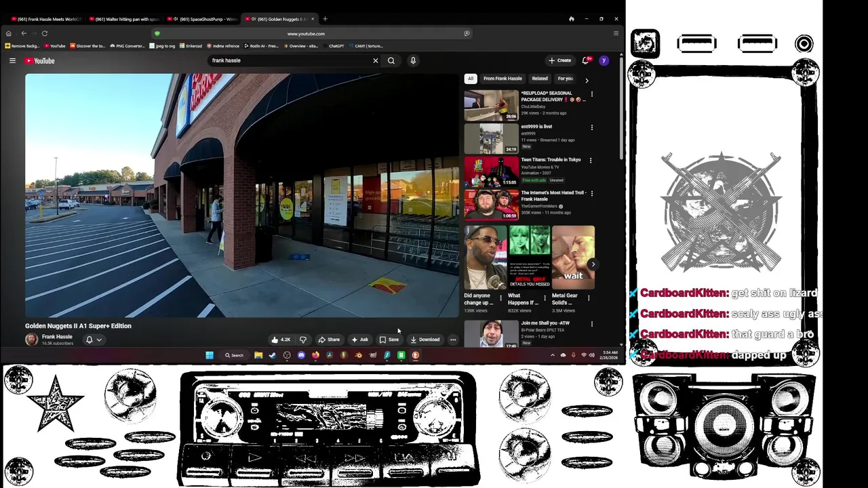Screen dimensions: 868x488
Task: Open options for 'Most Hated Troll' video
Action: [591, 194]
